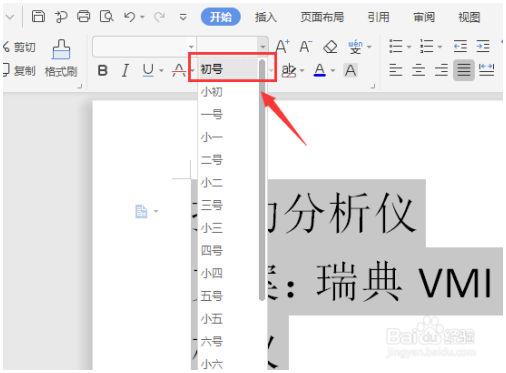Toggle Italic formatting
The image size is (506, 373).
pos(125,70)
